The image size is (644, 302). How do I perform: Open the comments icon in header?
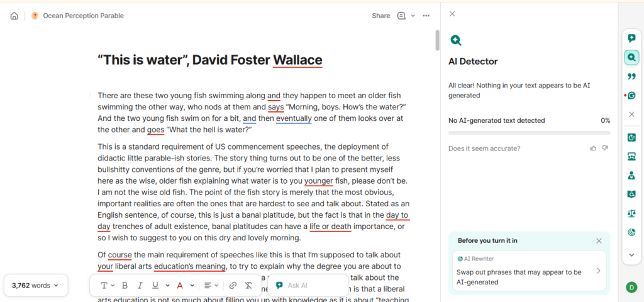point(401,16)
